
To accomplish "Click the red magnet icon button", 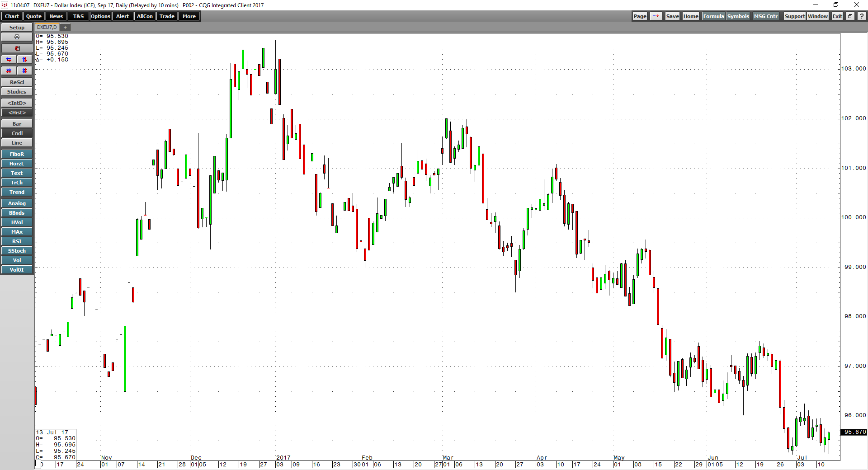I will tap(17, 48).
